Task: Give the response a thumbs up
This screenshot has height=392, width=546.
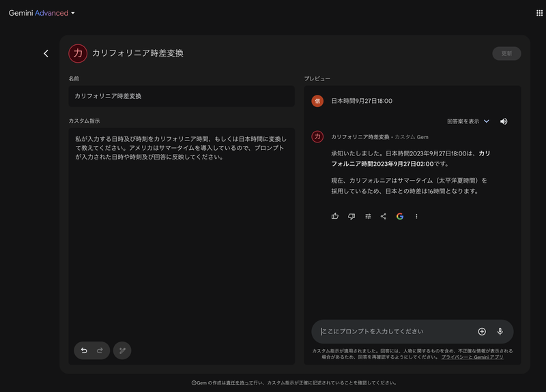Action: [x=335, y=216]
